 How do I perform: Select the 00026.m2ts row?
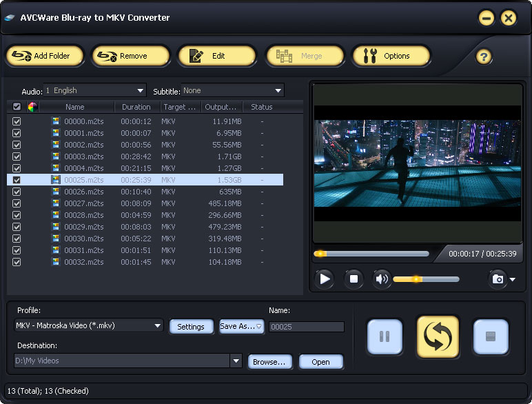[145, 192]
